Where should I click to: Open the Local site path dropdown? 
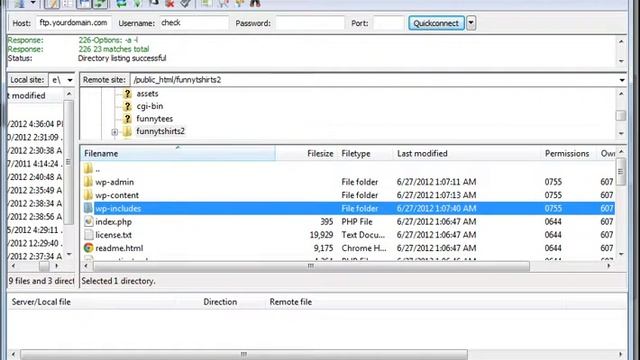[70, 80]
